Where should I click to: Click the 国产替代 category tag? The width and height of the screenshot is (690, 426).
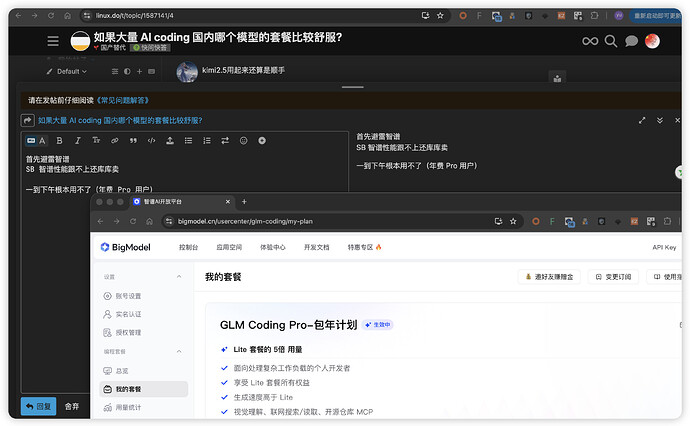110,48
